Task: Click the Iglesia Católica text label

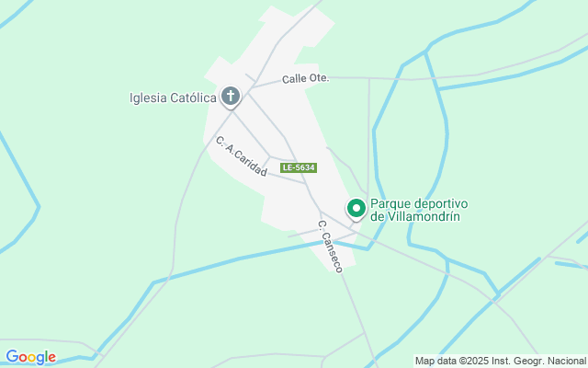Action: 173,98
